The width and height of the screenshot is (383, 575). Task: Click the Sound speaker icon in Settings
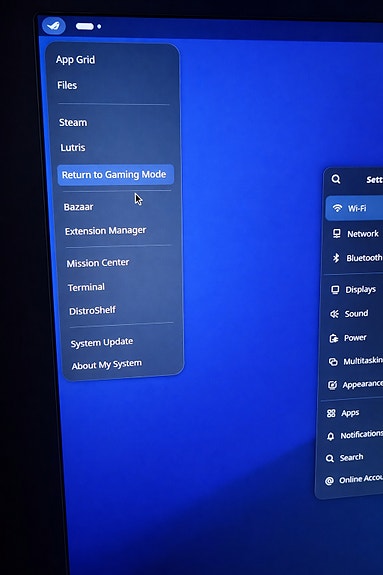point(334,314)
